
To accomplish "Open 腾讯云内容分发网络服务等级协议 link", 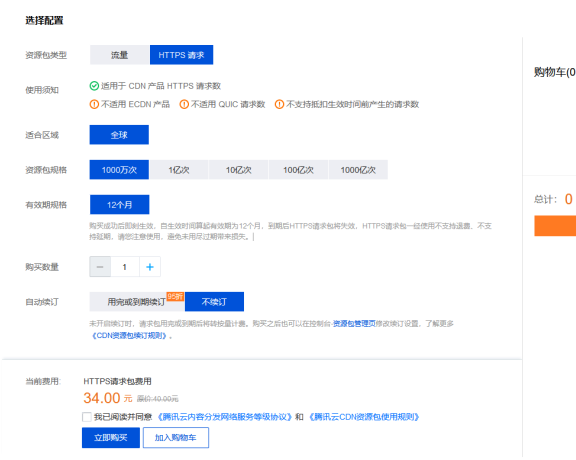I will [x=224, y=417].
